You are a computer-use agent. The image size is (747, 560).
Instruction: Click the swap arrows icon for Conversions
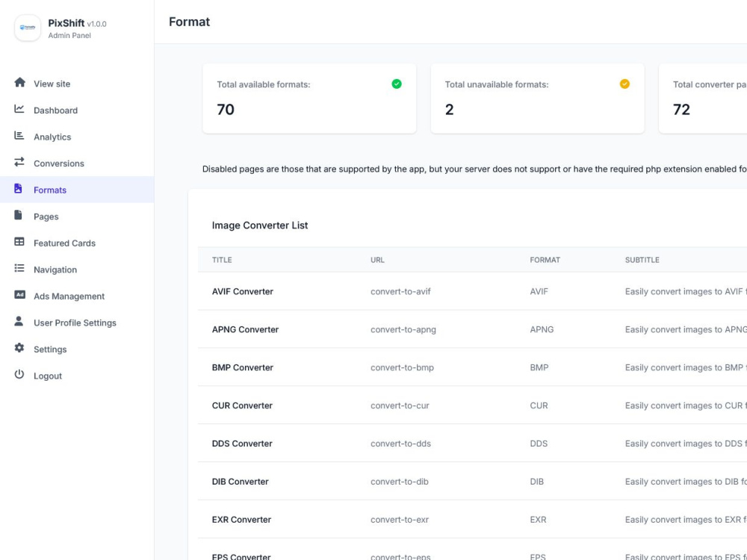coord(19,162)
